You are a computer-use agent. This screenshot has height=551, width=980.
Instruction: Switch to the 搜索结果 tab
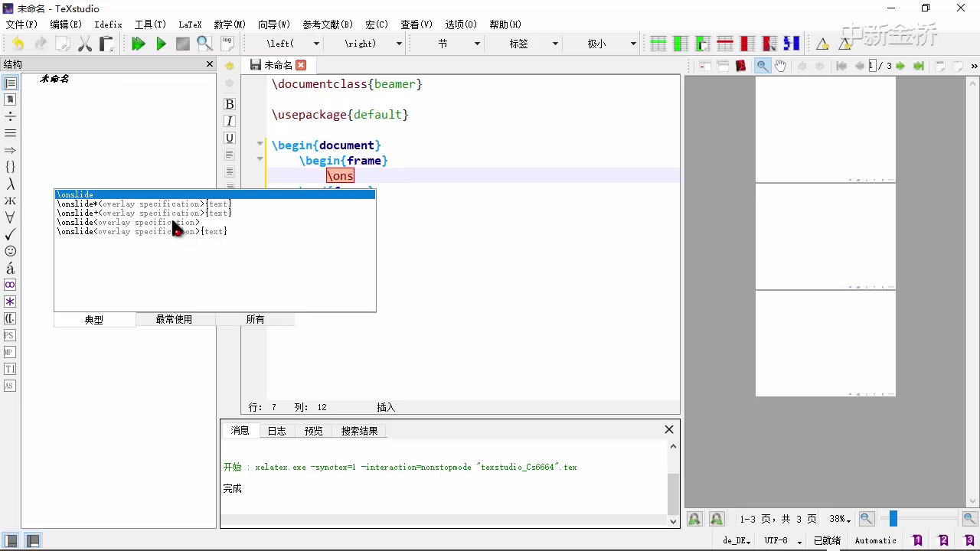click(359, 431)
